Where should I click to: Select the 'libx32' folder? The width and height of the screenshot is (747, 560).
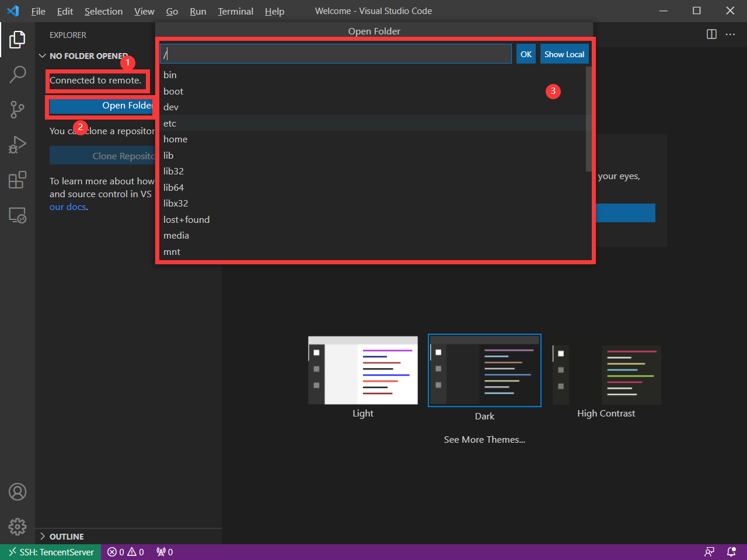pos(373,203)
